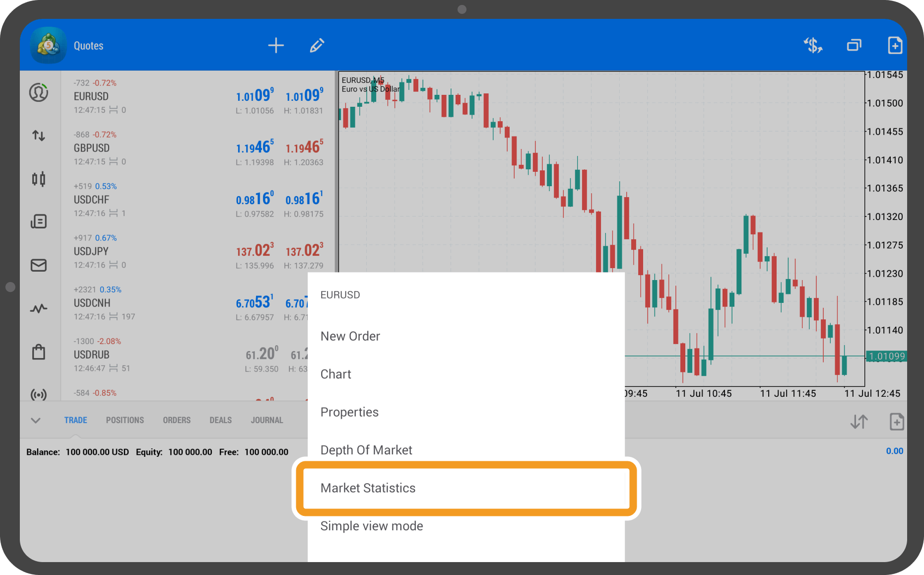This screenshot has height=575, width=924.
Task: Collapse the bottom panel with chevron
Action: pyautogui.click(x=36, y=421)
